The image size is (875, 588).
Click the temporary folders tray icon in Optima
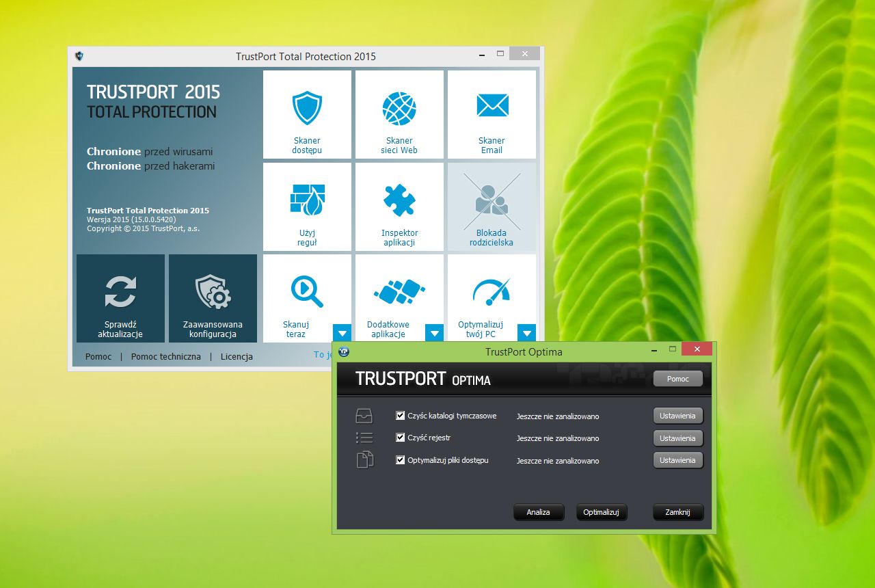[x=364, y=416]
